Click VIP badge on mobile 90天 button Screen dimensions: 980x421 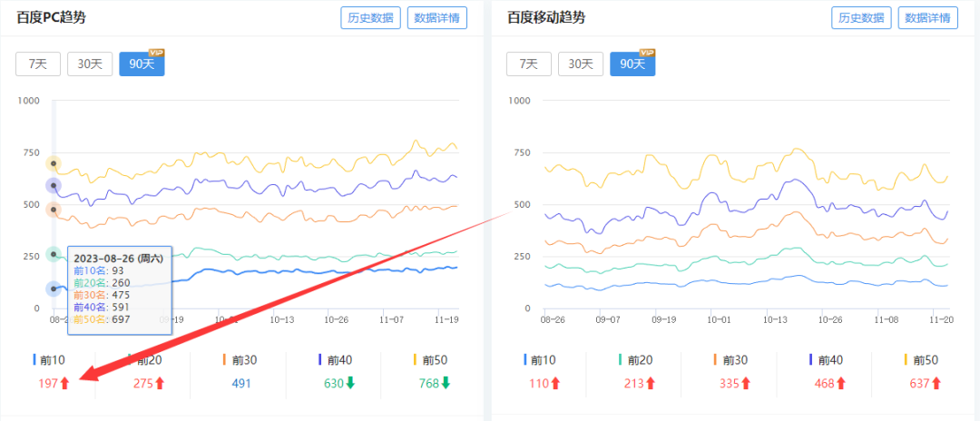click(x=647, y=53)
